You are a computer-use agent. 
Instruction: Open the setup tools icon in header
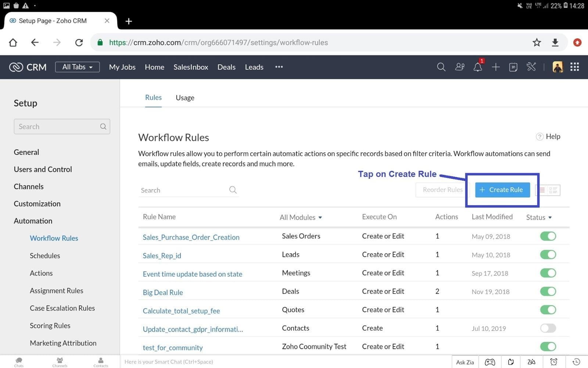coord(531,67)
